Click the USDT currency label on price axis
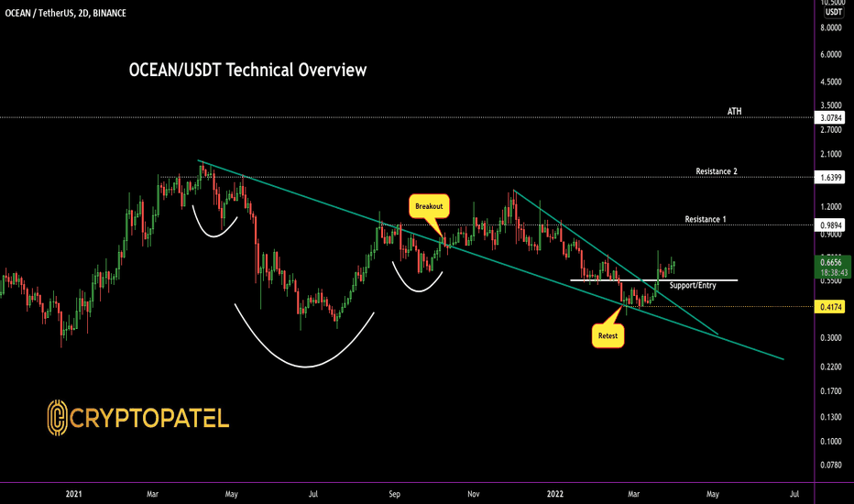854x504 pixels. click(833, 12)
